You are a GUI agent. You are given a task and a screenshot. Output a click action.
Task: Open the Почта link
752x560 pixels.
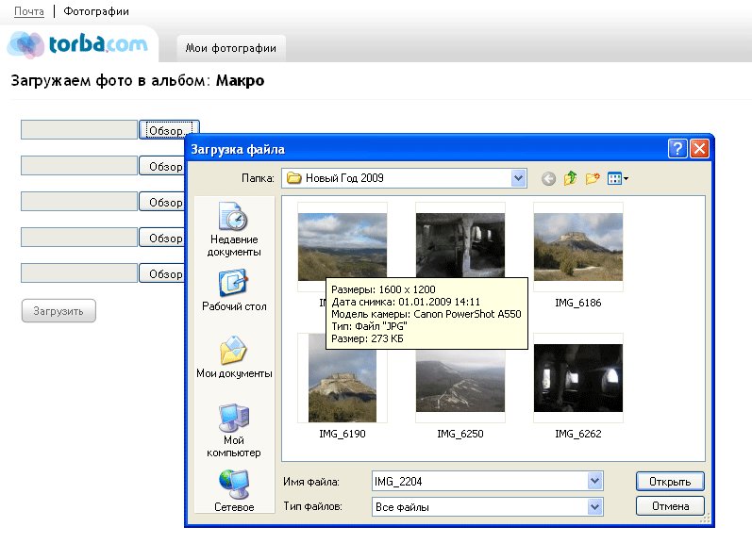pos(29,11)
